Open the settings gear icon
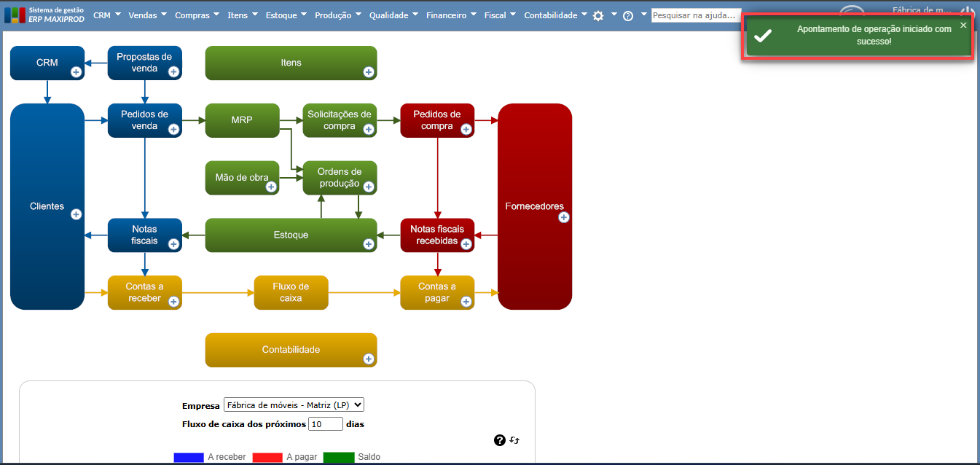 [598, 15]
